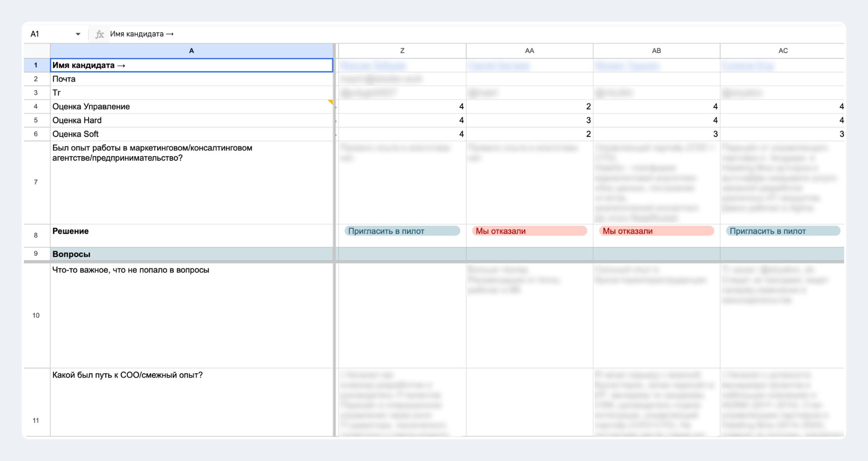Open the column AC decision dropdown chip
This screenshot has width=868, height=461.
click(x=783, y=231)
